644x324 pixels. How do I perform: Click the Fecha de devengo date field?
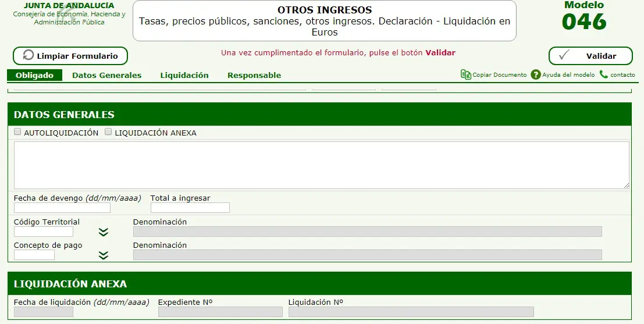pyautogui.click(x=62, y=208)
